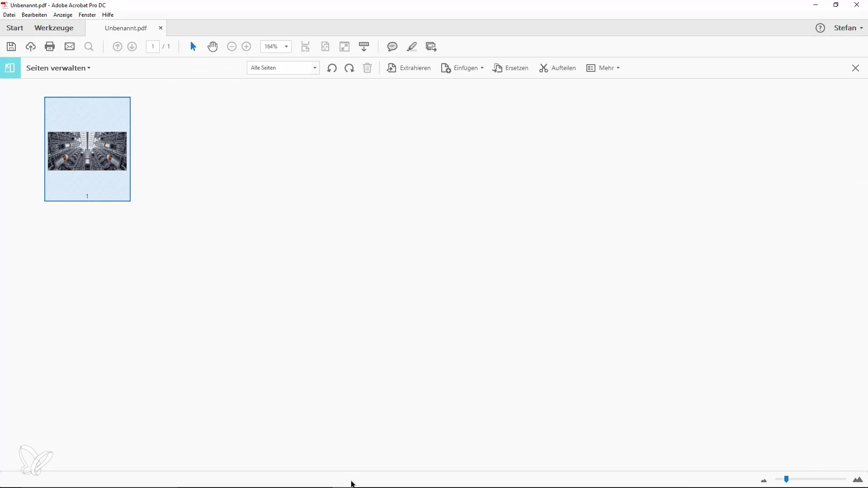Send file by email envelope icon

point(70,47)
